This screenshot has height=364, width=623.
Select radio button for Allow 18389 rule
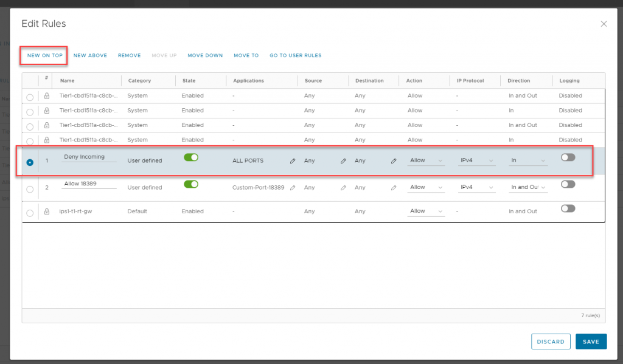[30, 189]
